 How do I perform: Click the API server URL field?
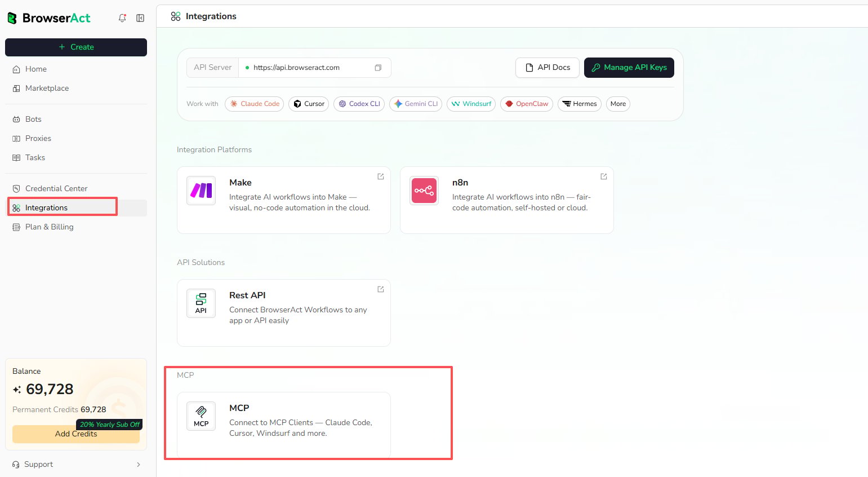[x=315, y=68]
